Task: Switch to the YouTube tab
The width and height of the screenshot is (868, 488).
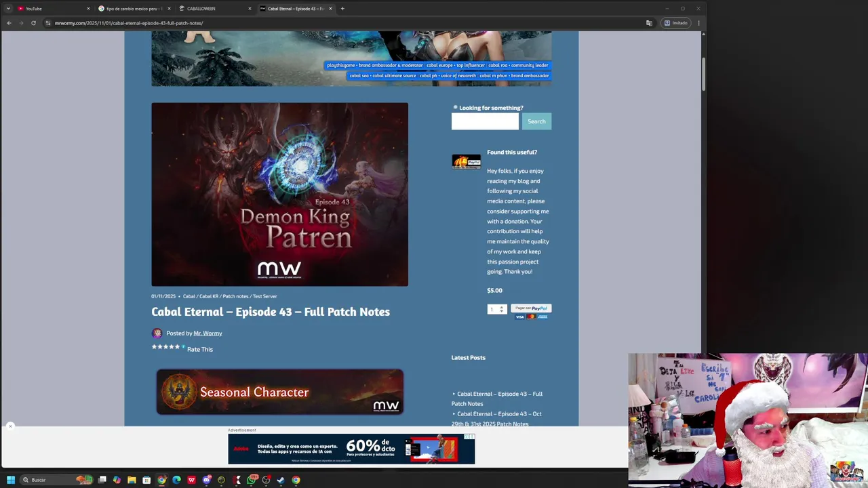Action: 54,9
